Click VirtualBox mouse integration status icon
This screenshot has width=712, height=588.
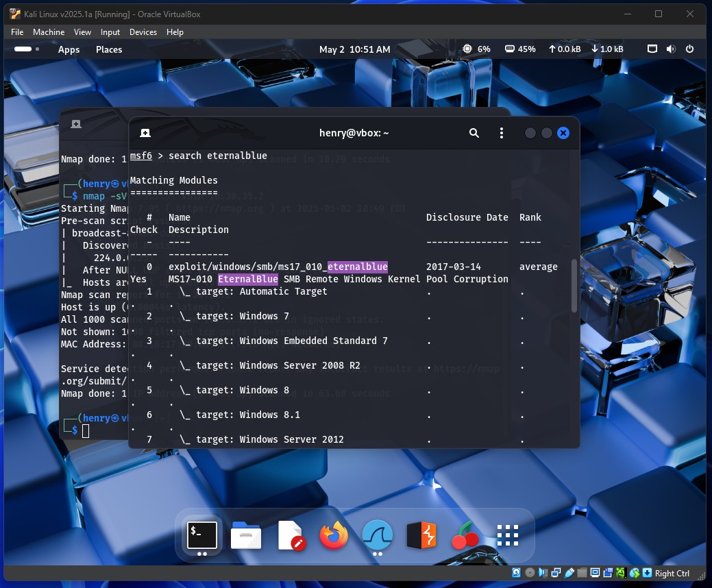[x=635, y=572]
